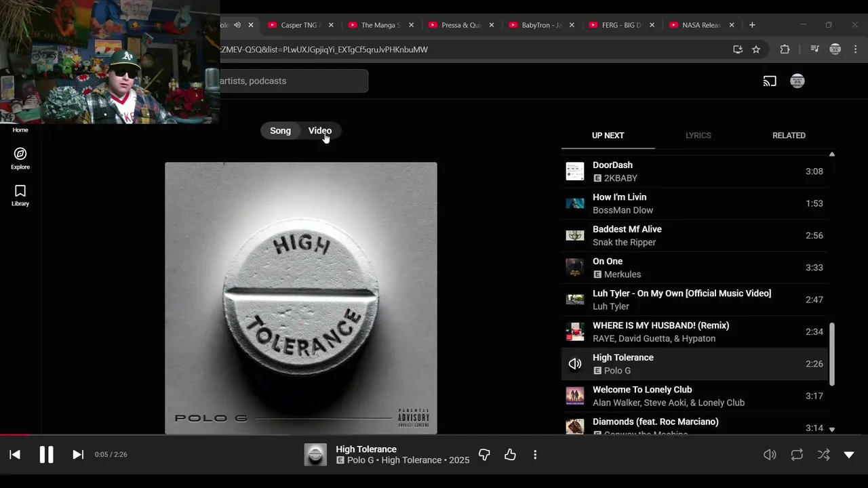Click the small album thumbnail in player bar
Image resolution: width=868 pixels, height=488 pixels.
coord(315,455)
